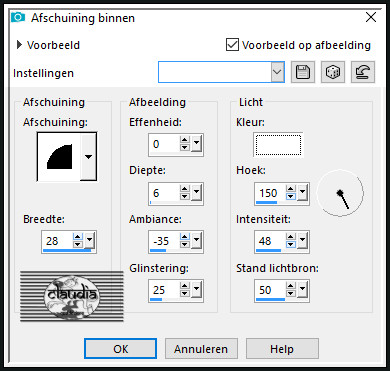The image size is (390, 371).
Task: Open the Help button
Action: (282, 349)
